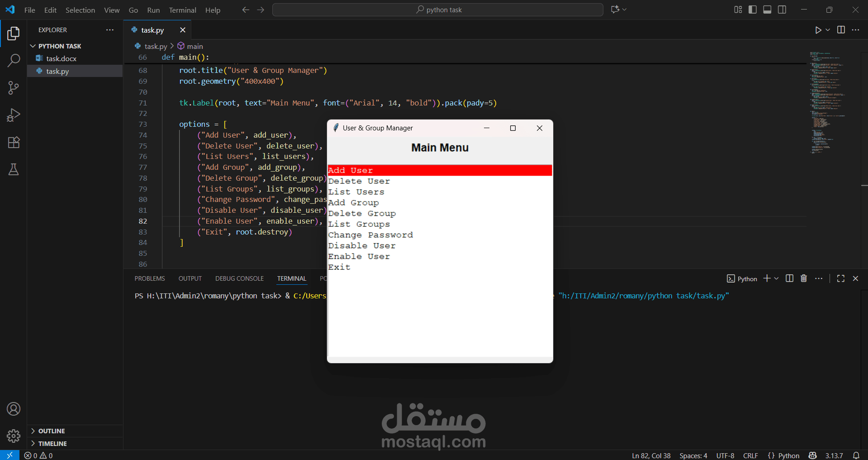Open the View menu

tap(112, 10)
